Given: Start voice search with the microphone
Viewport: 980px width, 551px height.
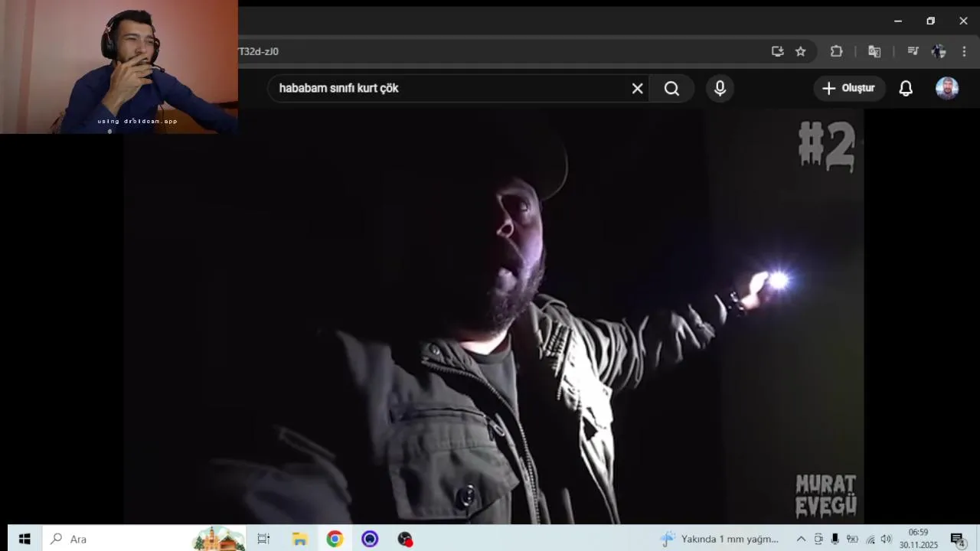Looking at the screenshot, I should pyautogui.click(x=720, y=88).
